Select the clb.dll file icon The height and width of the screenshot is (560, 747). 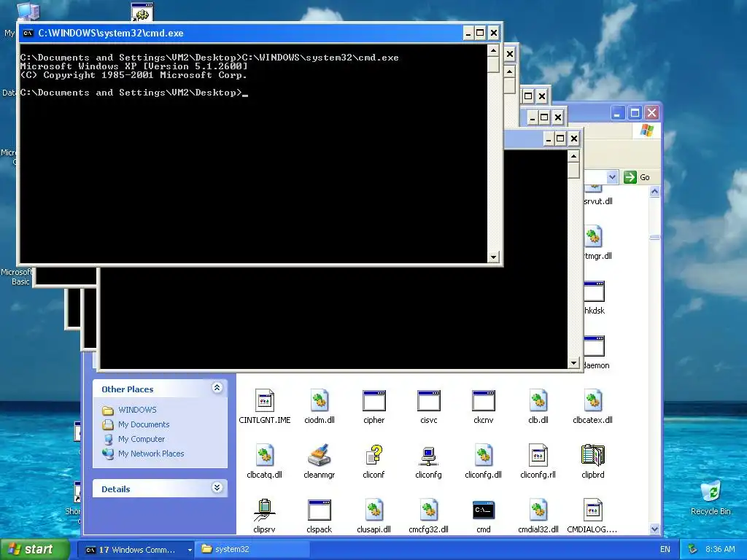click(538, 401)
